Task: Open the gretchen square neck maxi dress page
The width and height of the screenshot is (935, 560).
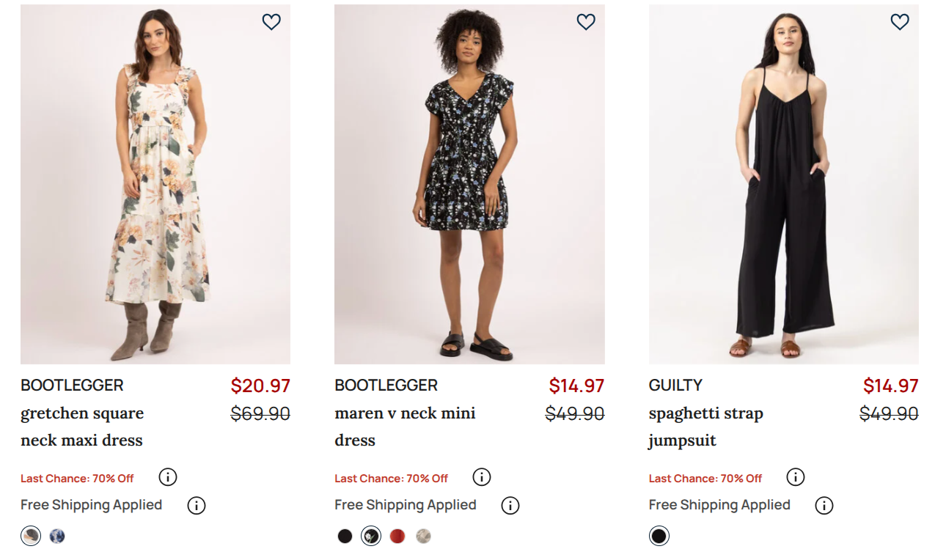Action: click(82, 427)
